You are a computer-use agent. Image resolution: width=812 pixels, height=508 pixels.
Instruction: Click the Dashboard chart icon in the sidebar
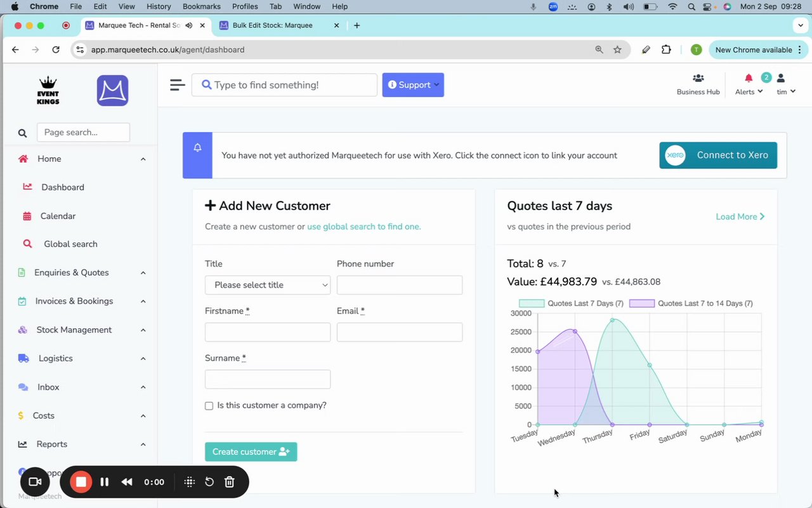[x=27, y=187]
